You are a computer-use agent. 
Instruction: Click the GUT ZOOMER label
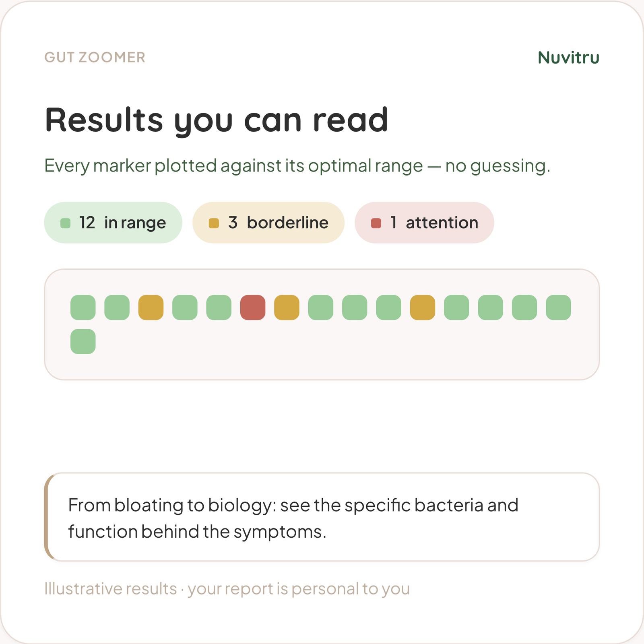pos(95,57)
